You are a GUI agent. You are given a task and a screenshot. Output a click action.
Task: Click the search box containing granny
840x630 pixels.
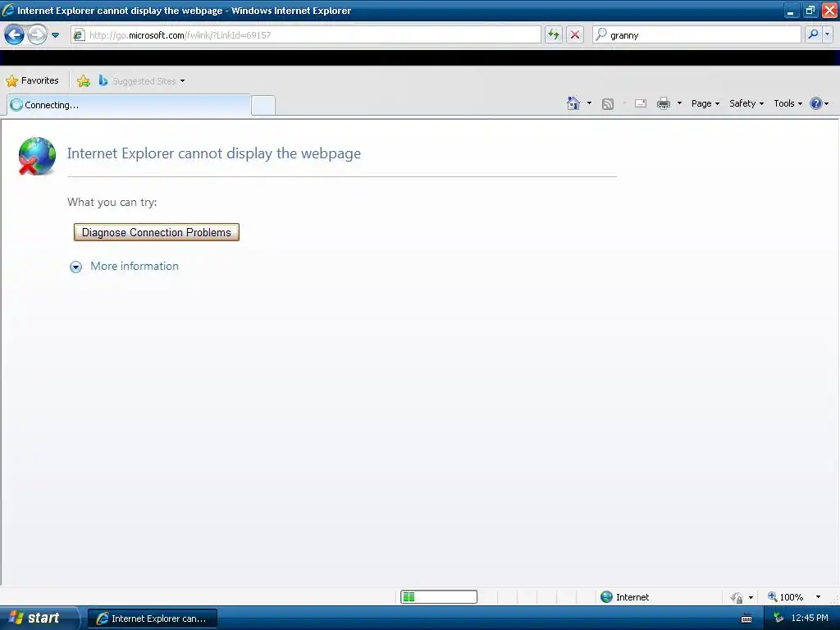point(697,34)
